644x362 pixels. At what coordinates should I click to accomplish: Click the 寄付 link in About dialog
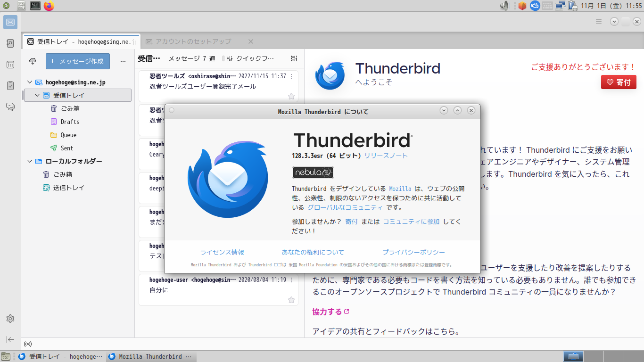[351, 222]
